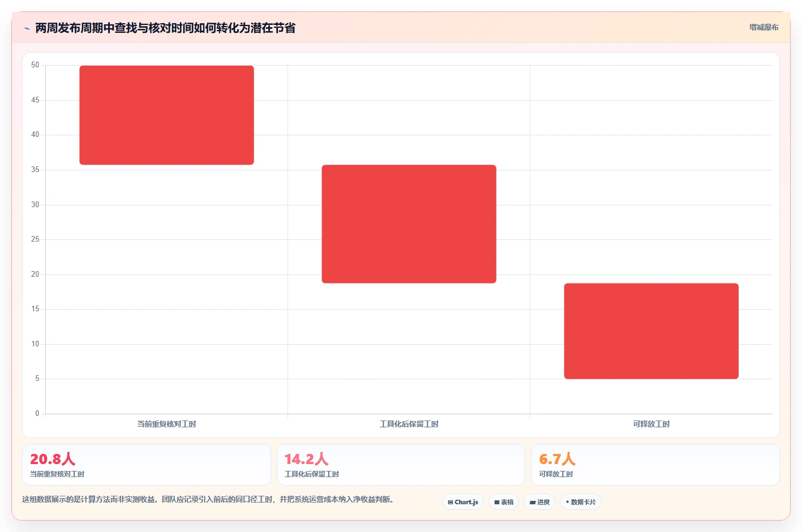Click the y-axis value 35
This screenshot has width=802, height=532.
click(x=35, y=170)
